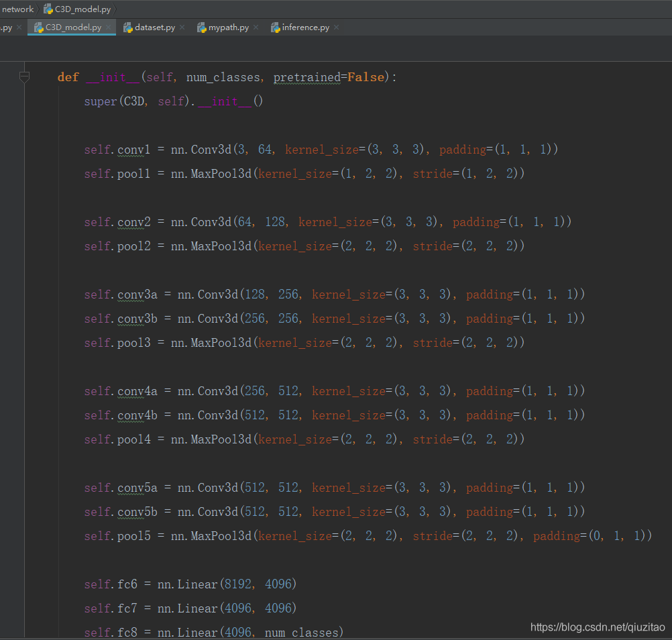Click the Python file icon on C3D_model.py tab

[39, 28]
